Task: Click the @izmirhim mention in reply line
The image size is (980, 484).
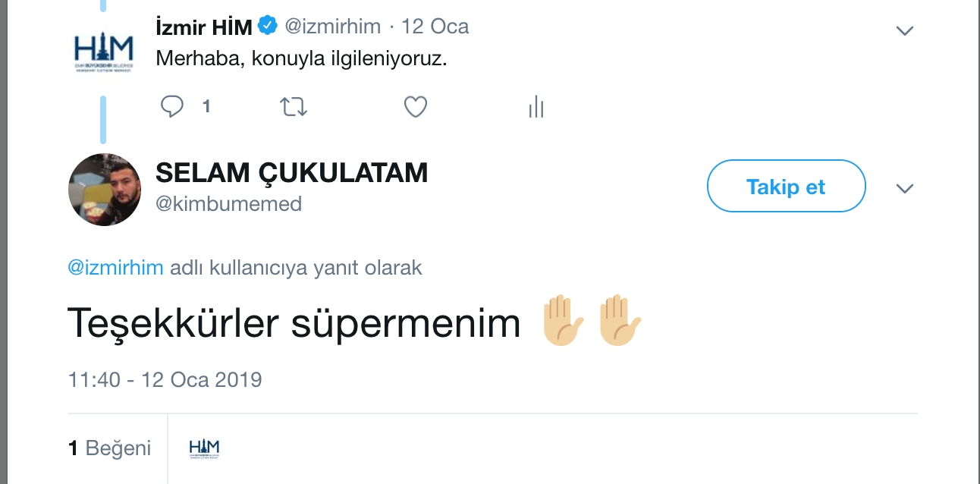Action: point(115,268)
